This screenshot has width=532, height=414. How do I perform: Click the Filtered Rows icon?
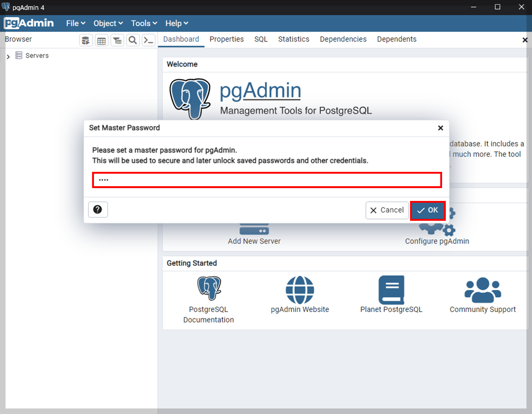point(117,40)
